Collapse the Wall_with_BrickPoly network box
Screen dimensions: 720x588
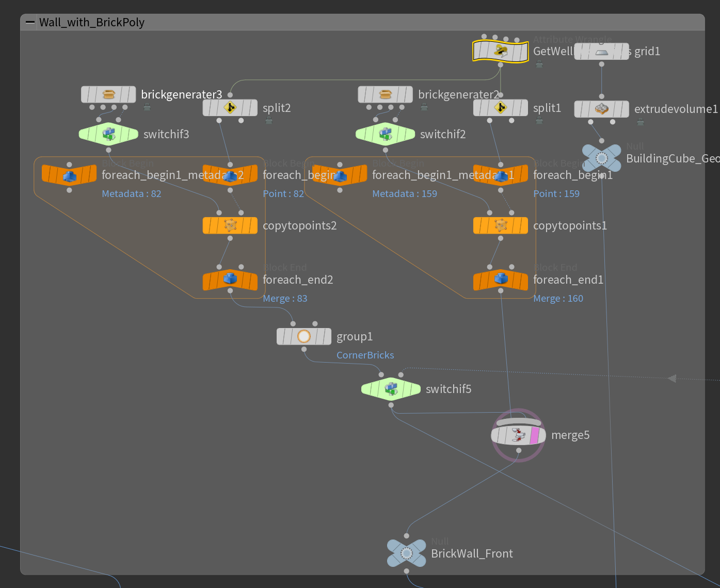30,22
